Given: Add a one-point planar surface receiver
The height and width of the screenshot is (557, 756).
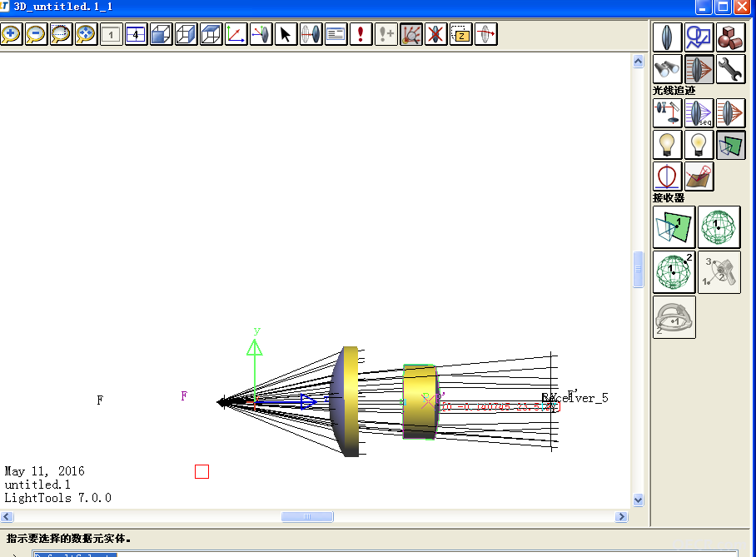Looking at the screenshot, I should click(674, 227).
